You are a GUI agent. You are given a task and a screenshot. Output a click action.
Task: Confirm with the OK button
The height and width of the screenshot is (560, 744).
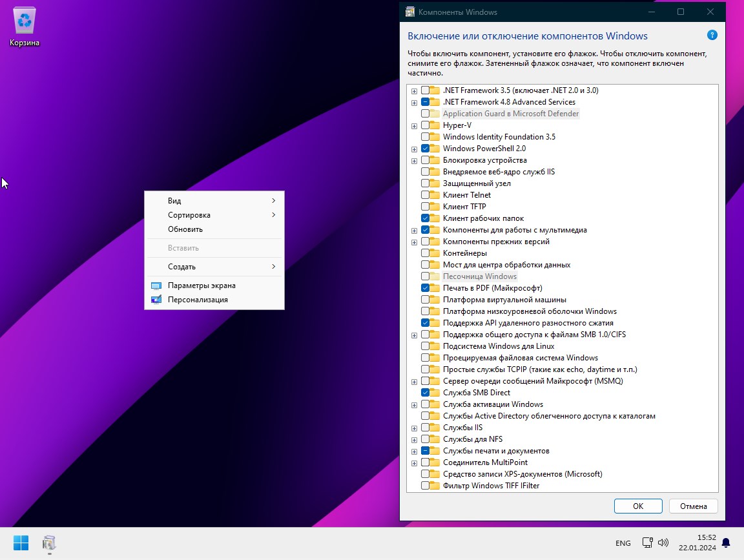point(638,506)
